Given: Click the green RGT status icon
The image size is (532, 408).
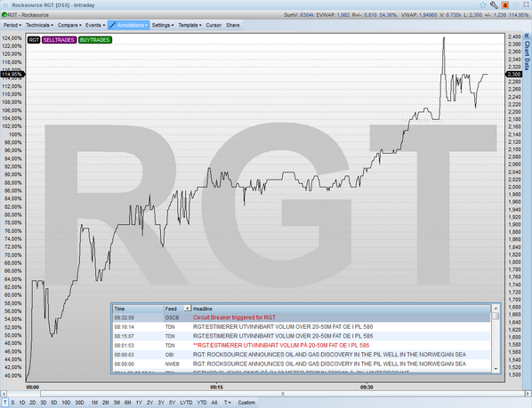Looking at the screenshot, I should [4, 15].
